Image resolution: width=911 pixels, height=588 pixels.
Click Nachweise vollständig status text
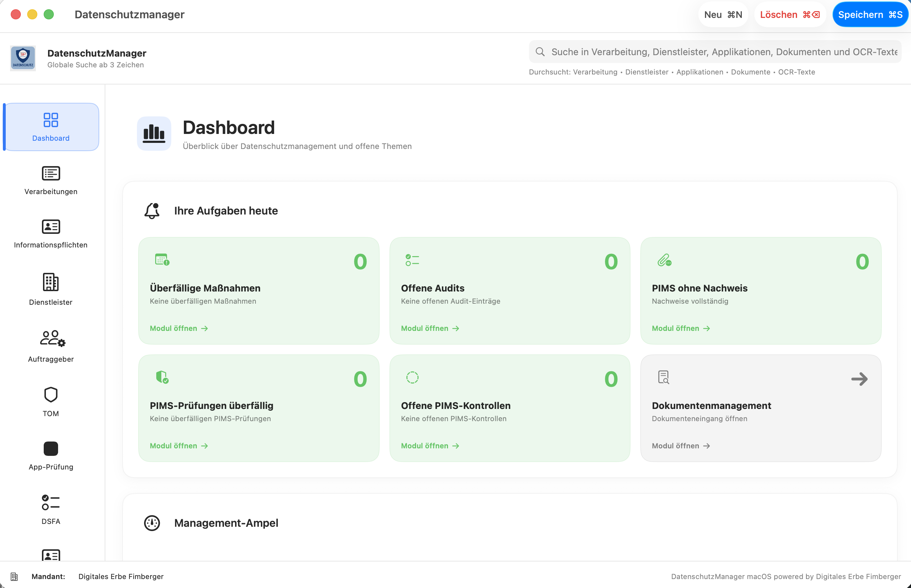pos(690,301)
